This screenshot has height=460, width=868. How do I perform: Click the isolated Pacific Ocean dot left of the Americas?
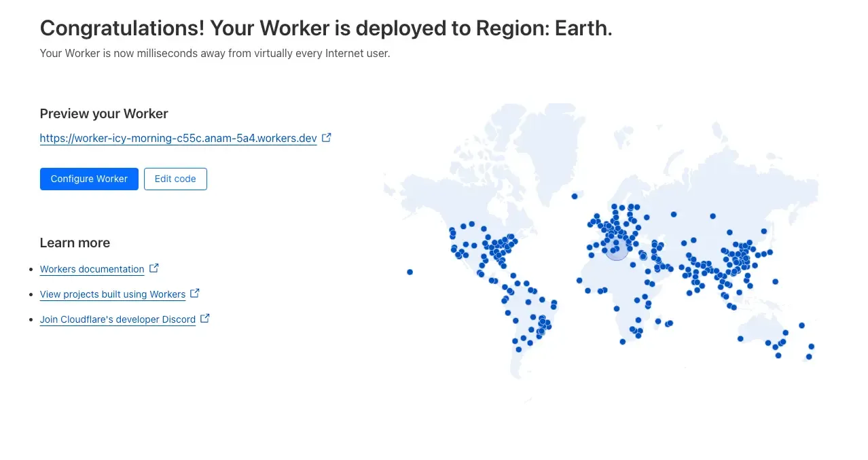pos(410,272)
